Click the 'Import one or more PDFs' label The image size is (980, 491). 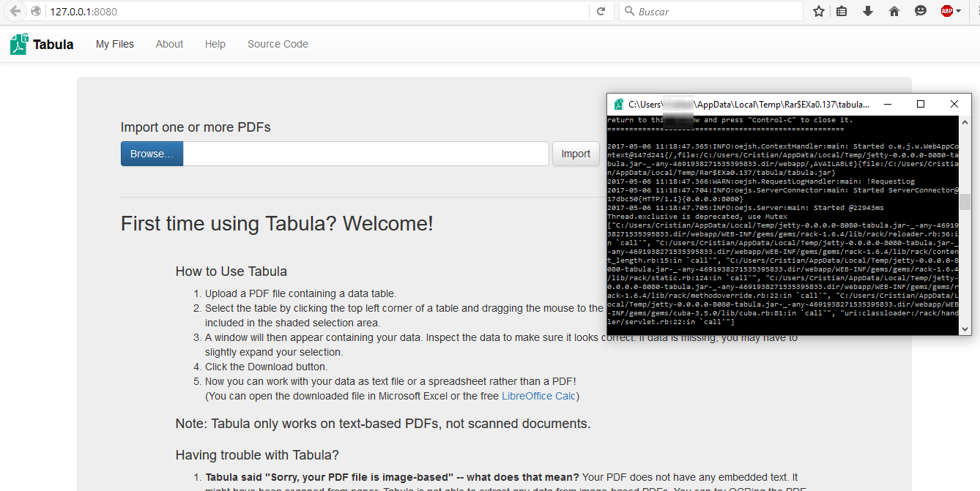coord(196,127)
